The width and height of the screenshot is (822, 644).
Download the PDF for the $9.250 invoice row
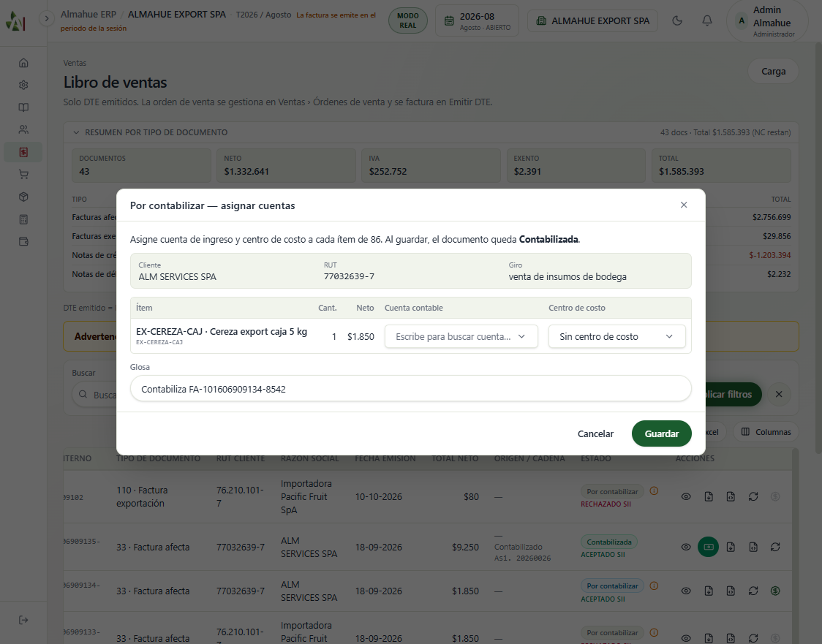[x=731, y=547]
